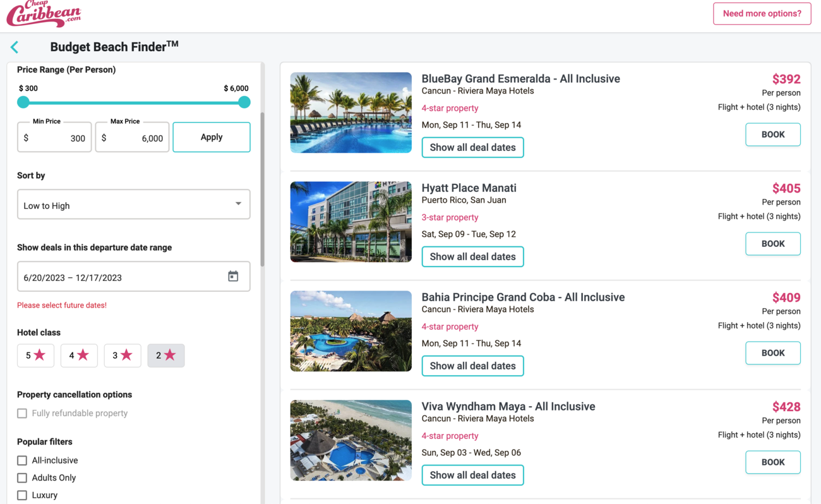
Task: Show all deal dates for Bahia Principe Grand Coba
Action: (x=472, y=366)
